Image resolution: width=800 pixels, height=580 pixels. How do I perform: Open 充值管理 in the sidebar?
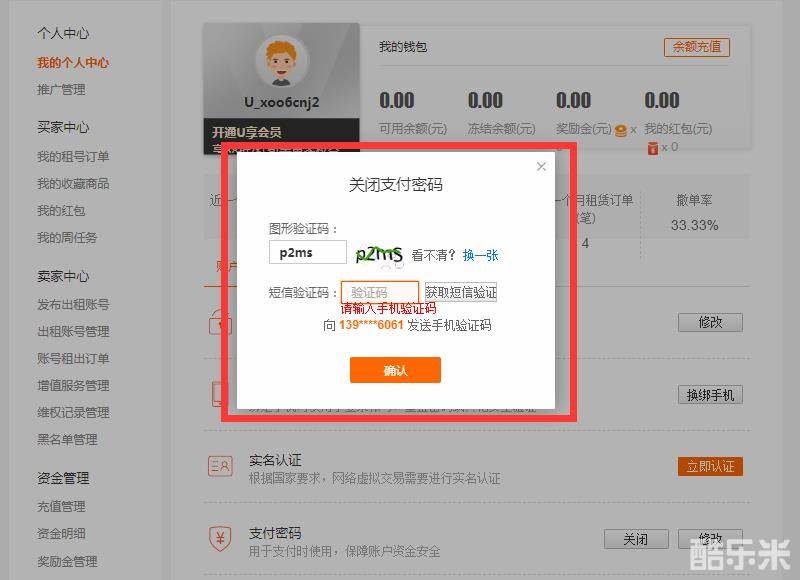tap(61, 507)
